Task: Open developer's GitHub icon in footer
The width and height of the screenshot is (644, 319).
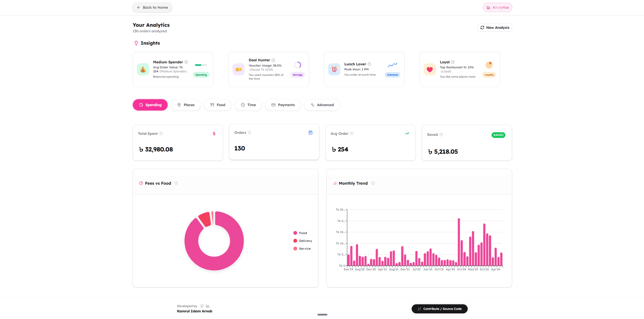Action: coord(202,306)
